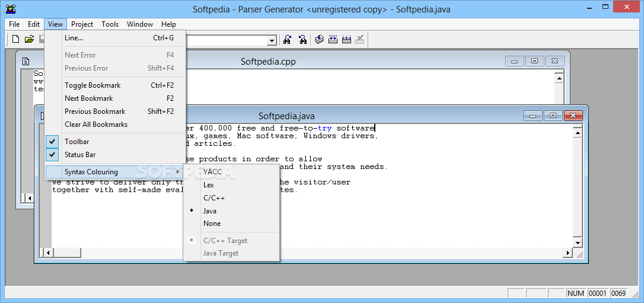Click the Rebuild All toolbar icon
This screenshot has width=644, height=303.
347,39
